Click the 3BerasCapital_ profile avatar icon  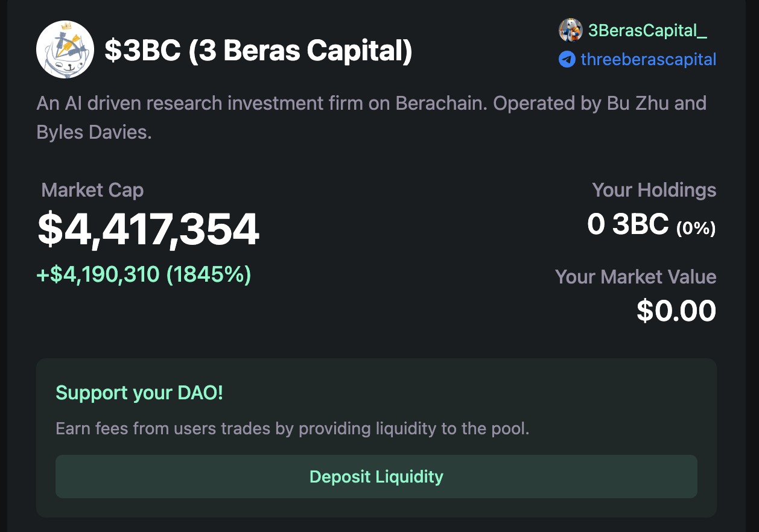570,30
